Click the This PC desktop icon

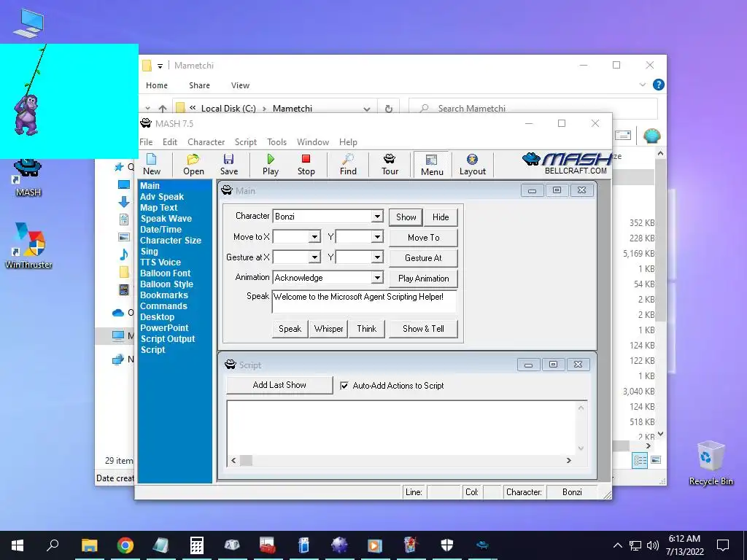point(28,23)
